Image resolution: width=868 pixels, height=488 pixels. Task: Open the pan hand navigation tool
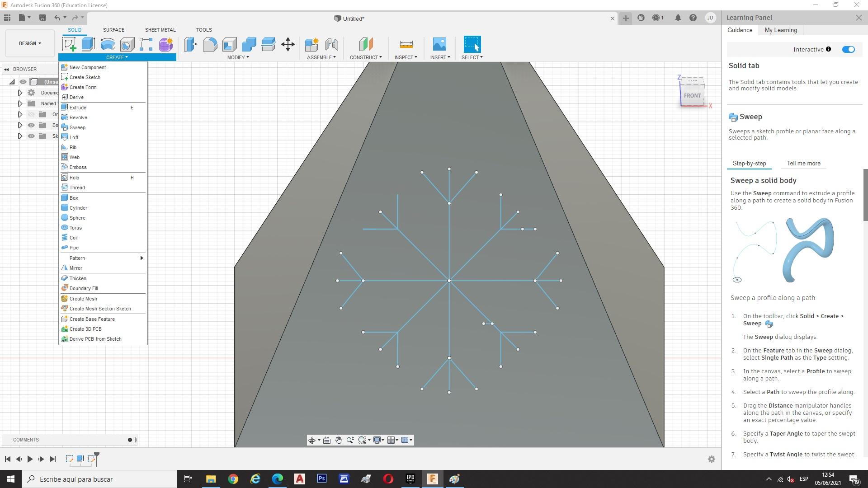(339, 440)
